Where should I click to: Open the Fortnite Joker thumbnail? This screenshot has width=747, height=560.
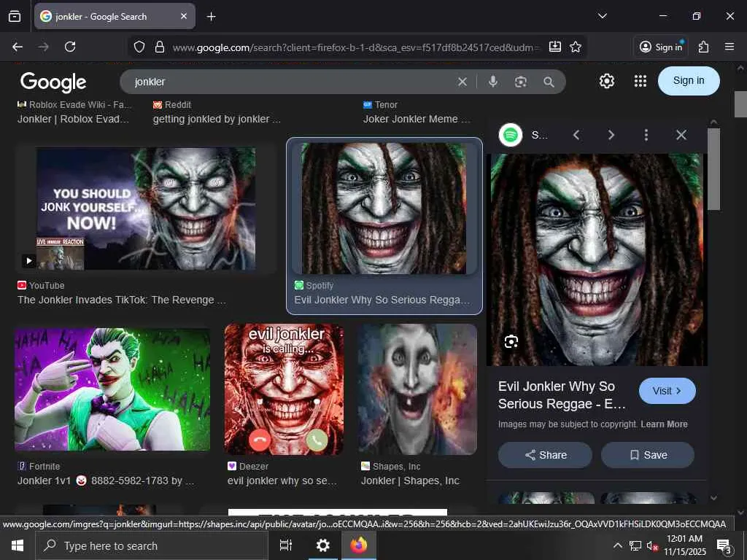[112, 389]
